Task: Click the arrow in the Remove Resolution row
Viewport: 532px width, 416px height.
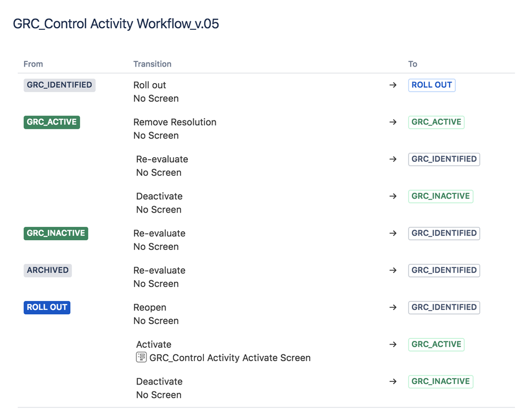Action: pos(393,122)
